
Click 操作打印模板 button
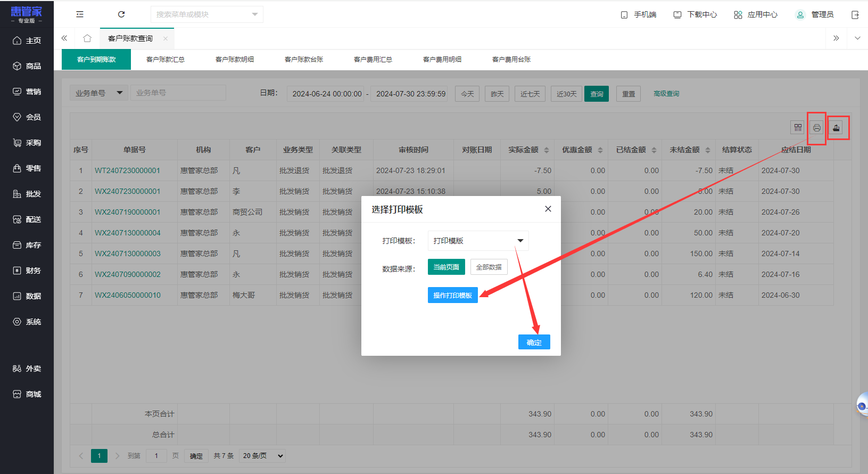tap(453, 295)
